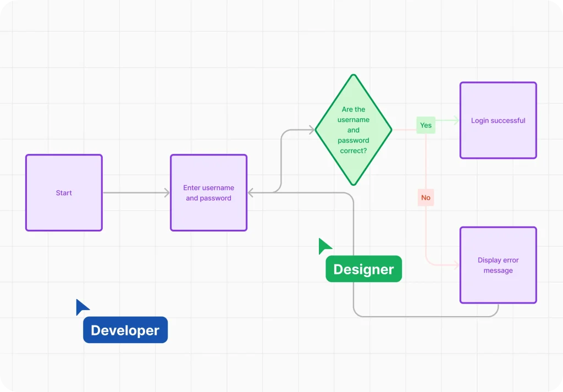Viewport: 563px width, 392px height.
Task: Click the 'Display error message' text
Action: point(498,266)
